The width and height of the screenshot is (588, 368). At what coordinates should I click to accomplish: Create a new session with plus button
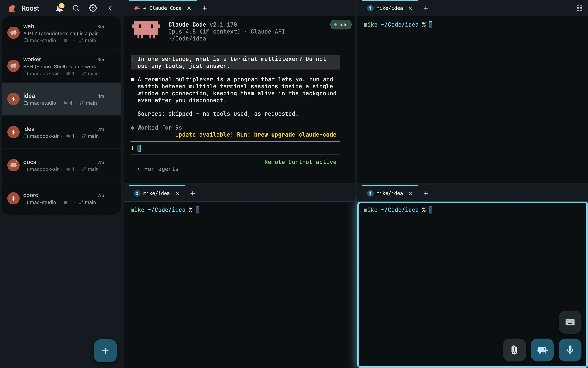coord(105,351)
